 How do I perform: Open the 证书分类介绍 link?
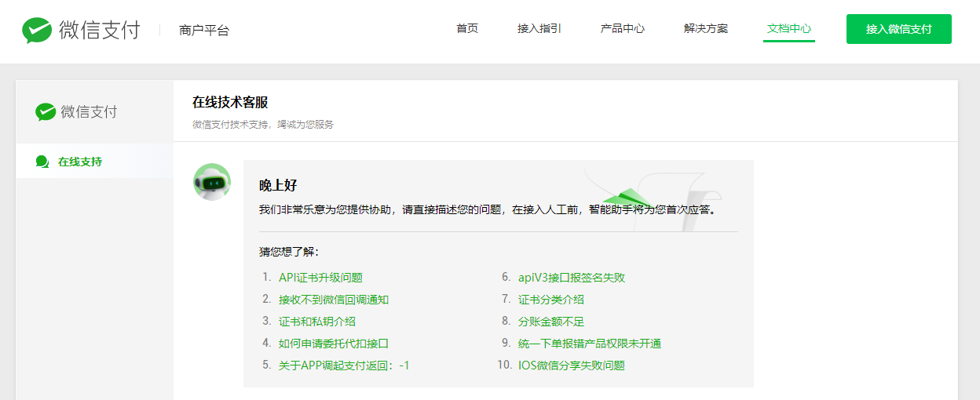551,300
